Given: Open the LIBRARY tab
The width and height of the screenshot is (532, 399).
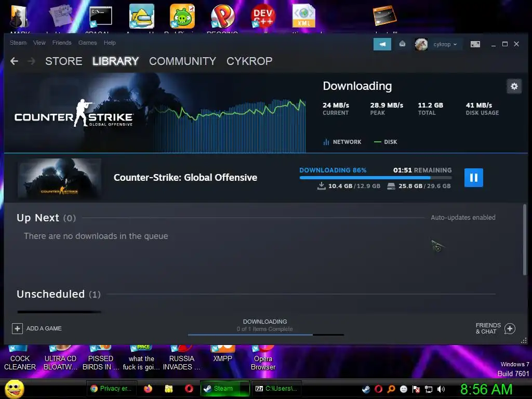Looking at the screenshot, I should pyautogui.click(x=115, y=61).
